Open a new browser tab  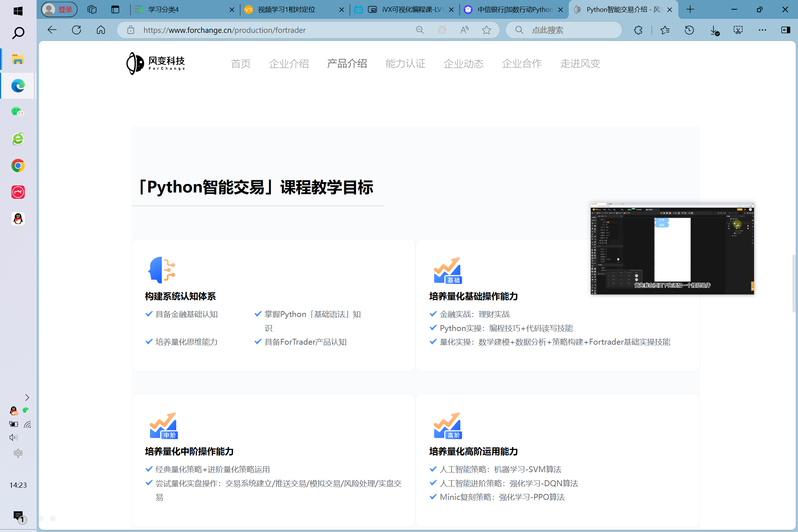click(690, 10)
